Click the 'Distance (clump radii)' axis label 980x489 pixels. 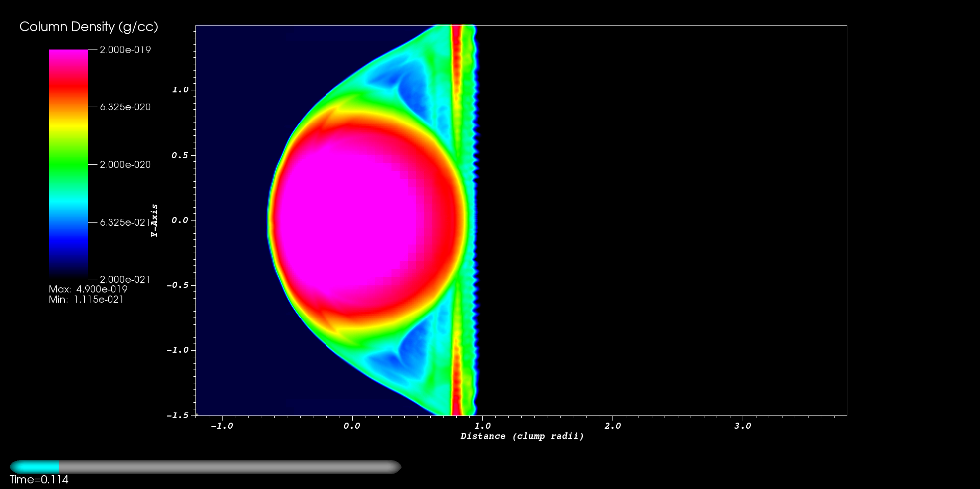coord(522,436)
